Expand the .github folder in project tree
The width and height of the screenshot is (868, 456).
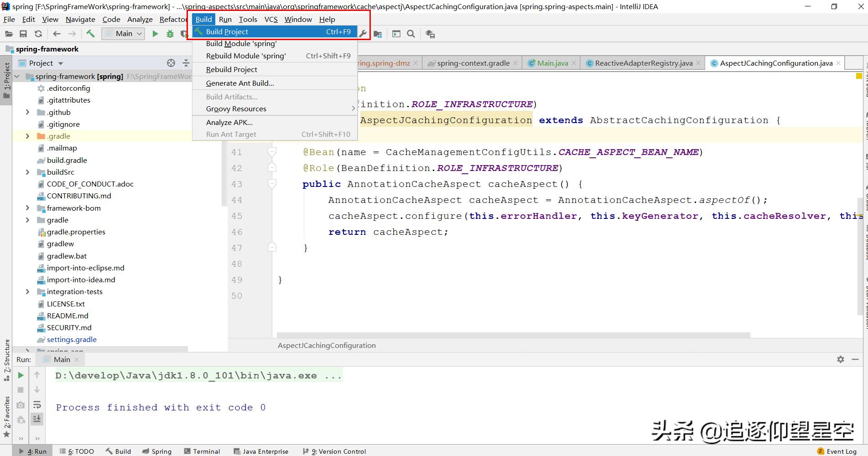27,112
